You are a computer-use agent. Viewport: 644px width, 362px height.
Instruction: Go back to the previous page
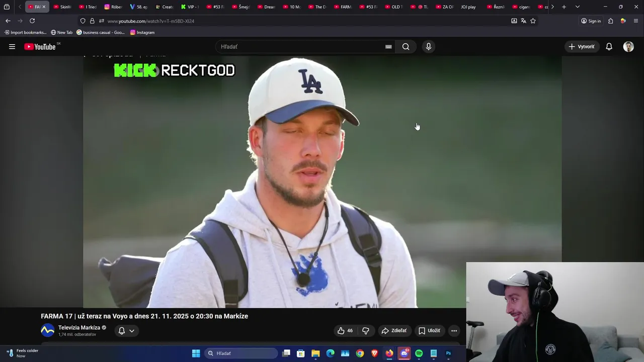(8, 21)
